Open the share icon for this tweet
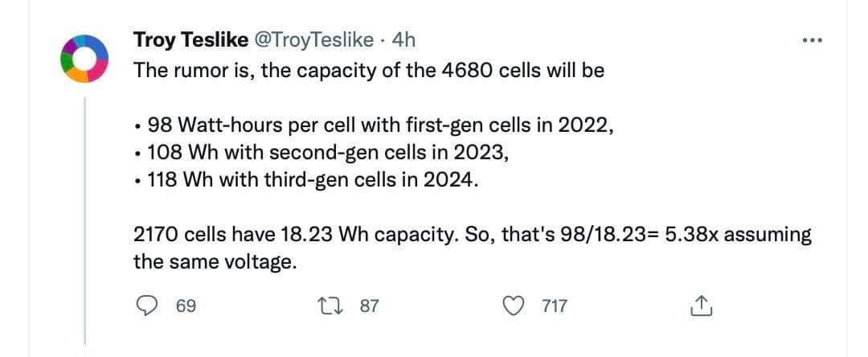 [702, 306]
